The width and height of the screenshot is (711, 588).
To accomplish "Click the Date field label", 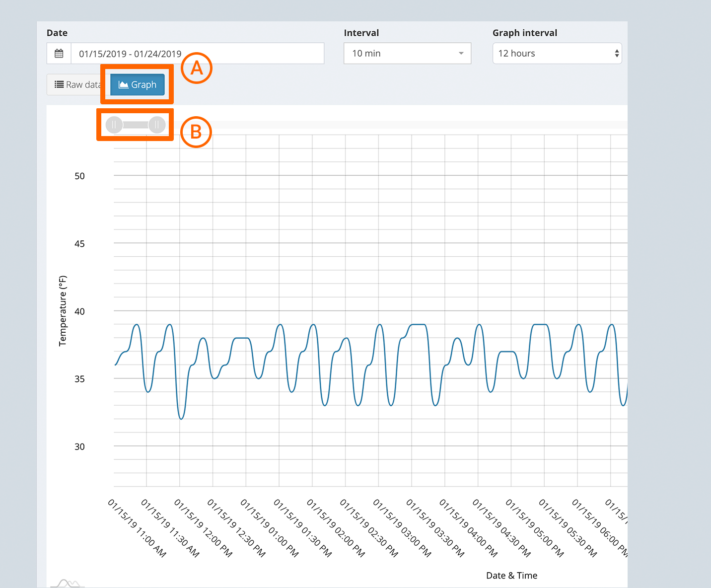I will coord(57,33).
